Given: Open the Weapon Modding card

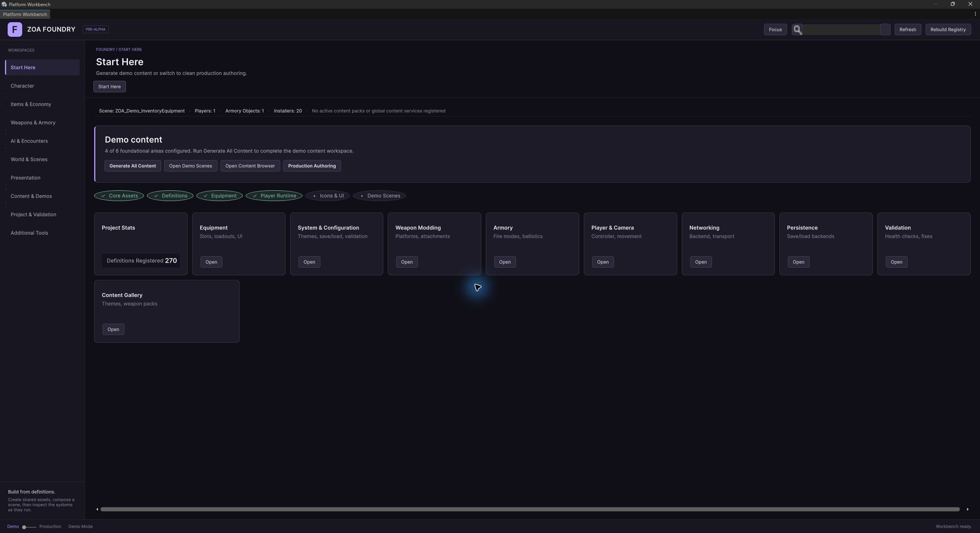Looking at the screenshot, I should 407,262.
